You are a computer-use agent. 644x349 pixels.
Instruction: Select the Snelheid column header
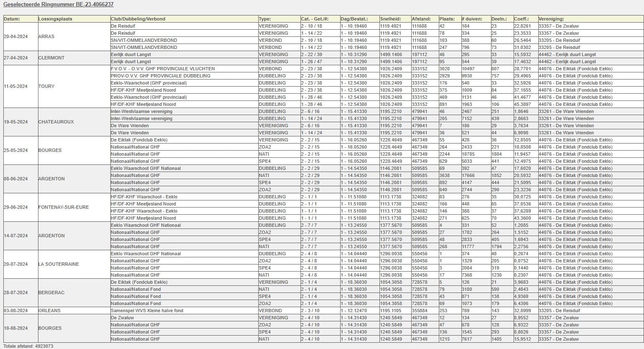pos(390,19)
